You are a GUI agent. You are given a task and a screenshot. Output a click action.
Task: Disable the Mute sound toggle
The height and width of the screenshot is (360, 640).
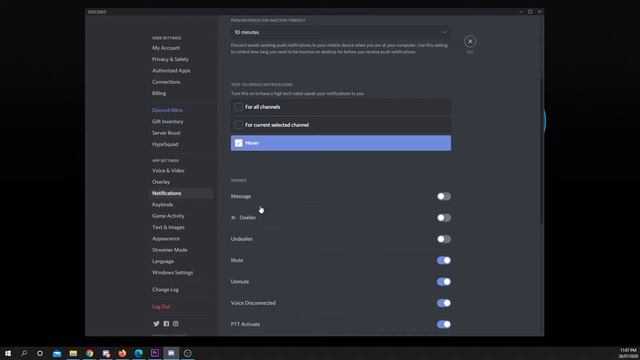(x=444, y=260)
